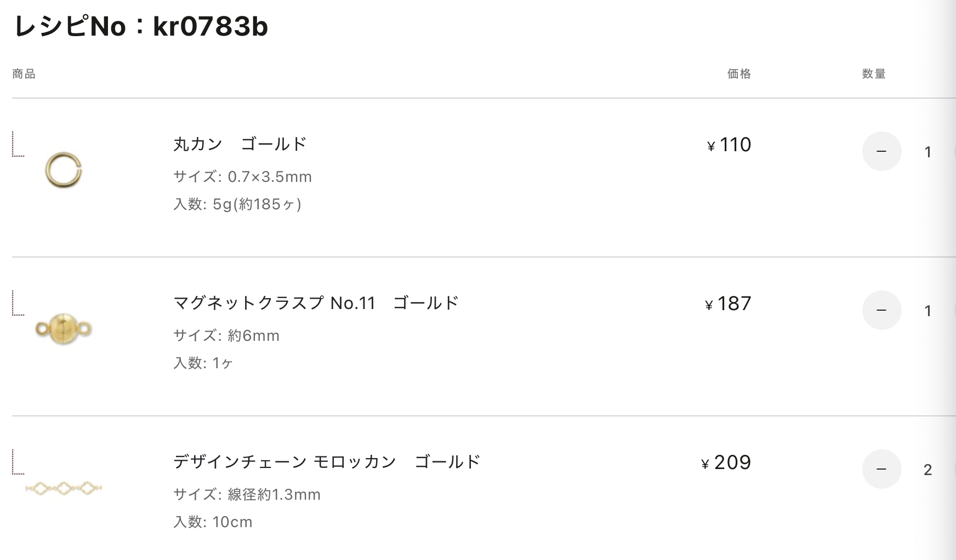Screen dimensions: 956x560
Task: Open マグネットクラスプ No.11 ゴールド product link
Action: tap(316, 303)
